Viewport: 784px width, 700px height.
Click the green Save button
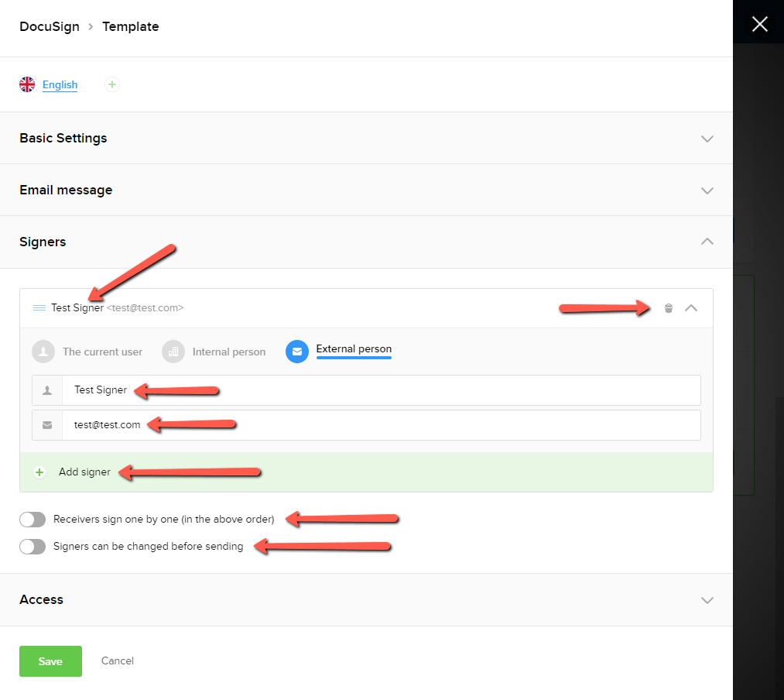(50, 661)
